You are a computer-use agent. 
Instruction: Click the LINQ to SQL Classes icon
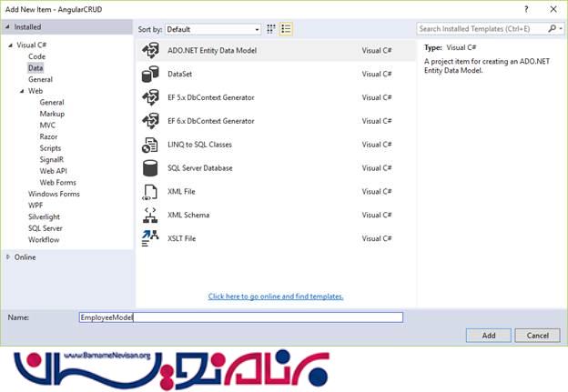149,145
